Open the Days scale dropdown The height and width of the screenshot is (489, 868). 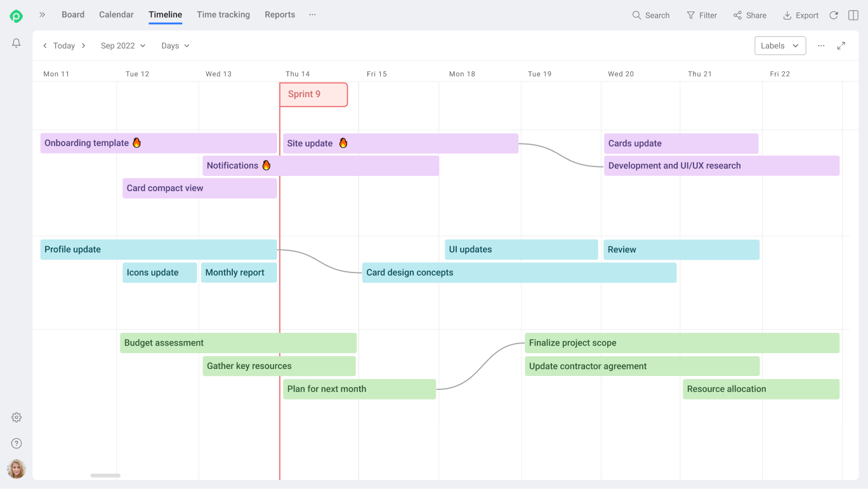click(175, 46)
